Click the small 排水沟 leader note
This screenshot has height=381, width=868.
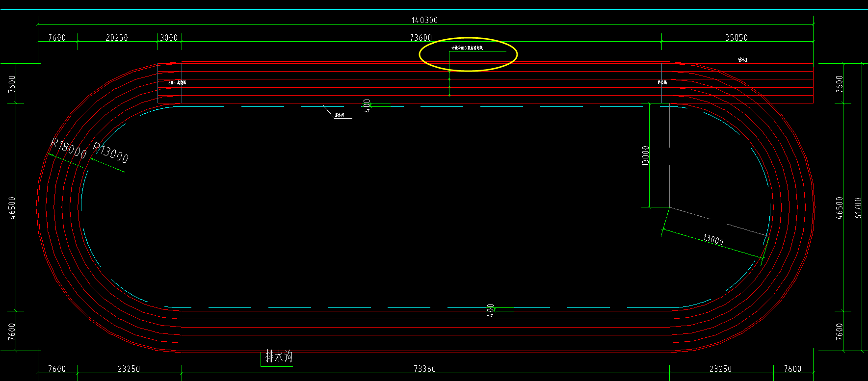[340, 115]
